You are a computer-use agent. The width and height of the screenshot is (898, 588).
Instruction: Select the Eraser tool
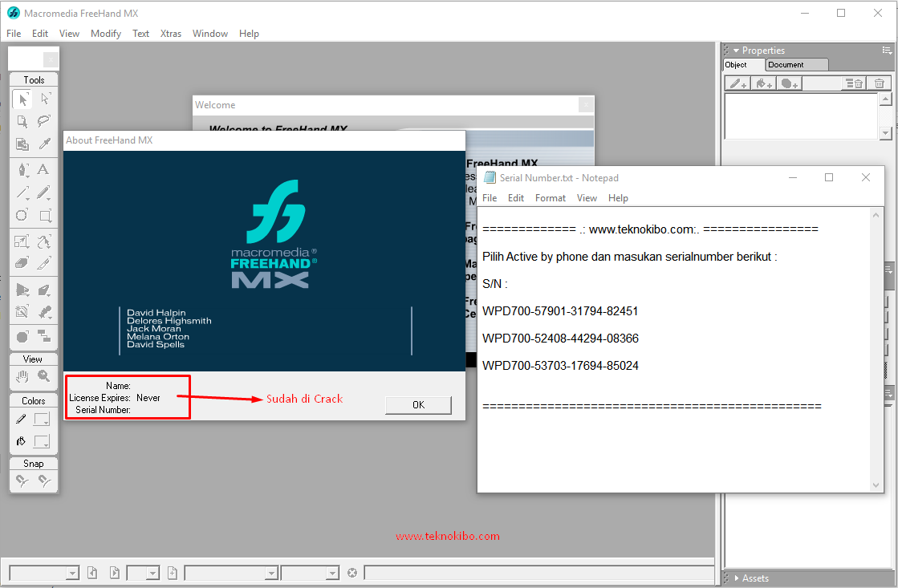22,263
